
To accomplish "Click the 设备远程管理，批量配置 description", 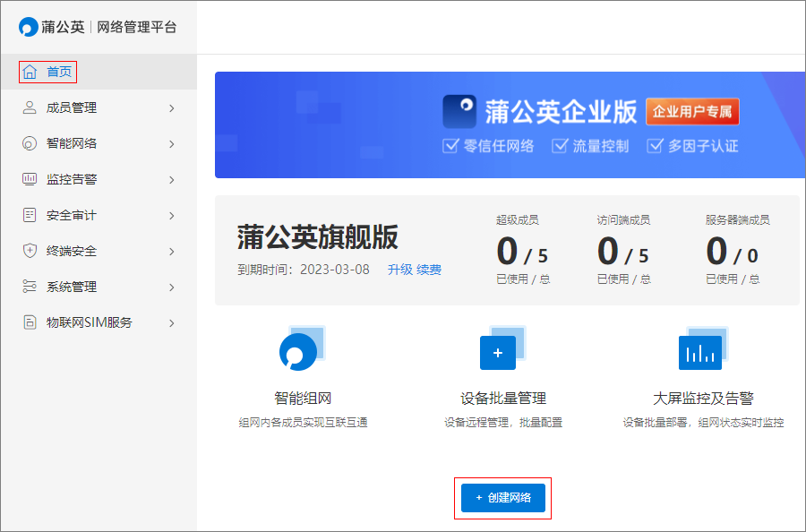I will [503, 423].
